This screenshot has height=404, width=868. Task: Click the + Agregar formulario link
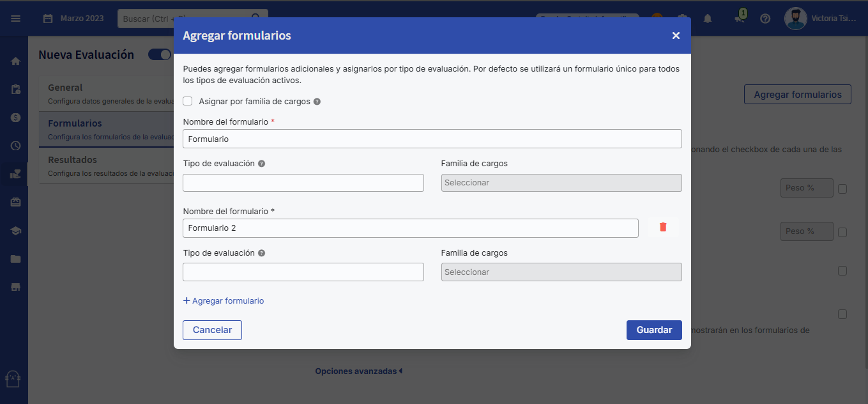point(224,301)
